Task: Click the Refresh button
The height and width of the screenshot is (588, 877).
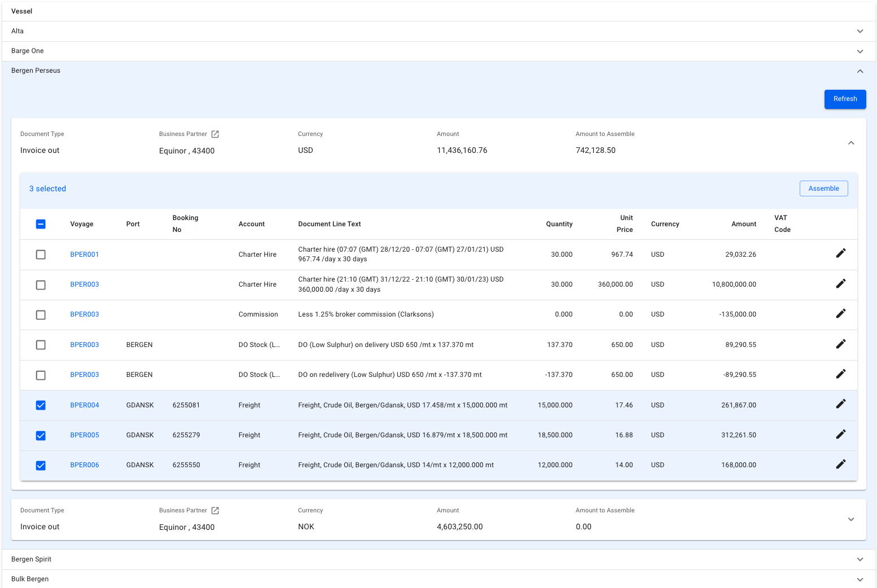Action: 844,99
